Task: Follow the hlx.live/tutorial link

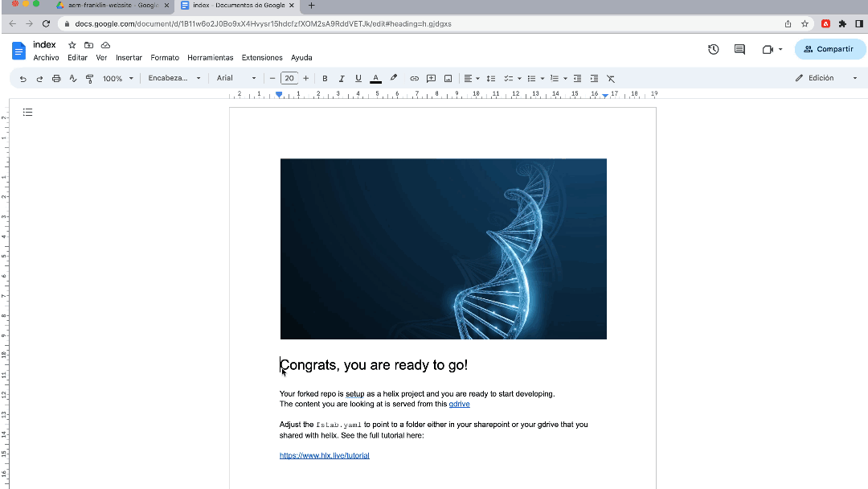Action: (324, 455)
